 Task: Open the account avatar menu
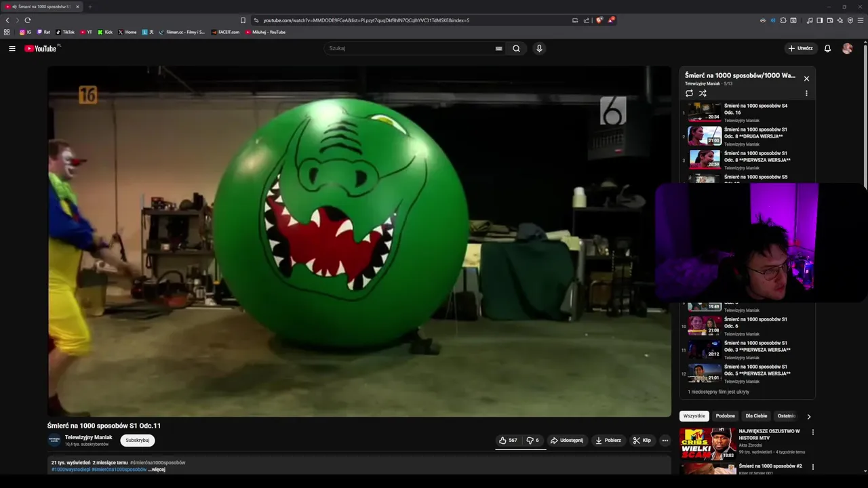pyautogui.click(x=847, y=48)
